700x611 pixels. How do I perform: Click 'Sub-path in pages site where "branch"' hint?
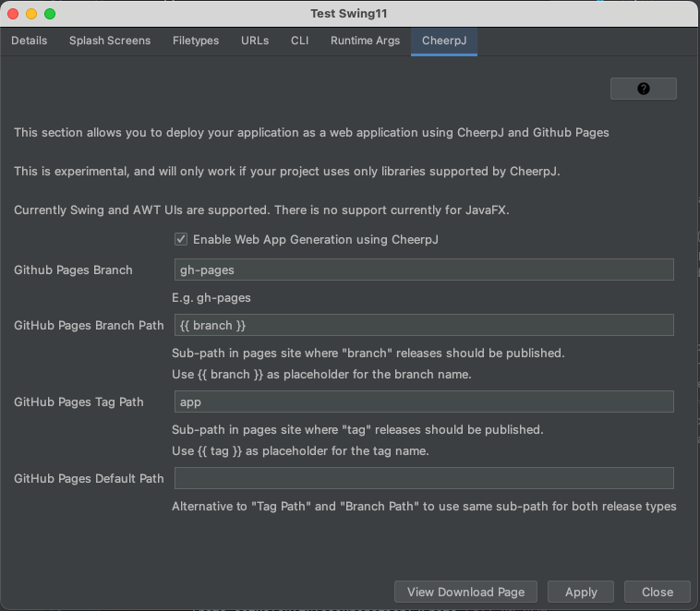(368, 353)
